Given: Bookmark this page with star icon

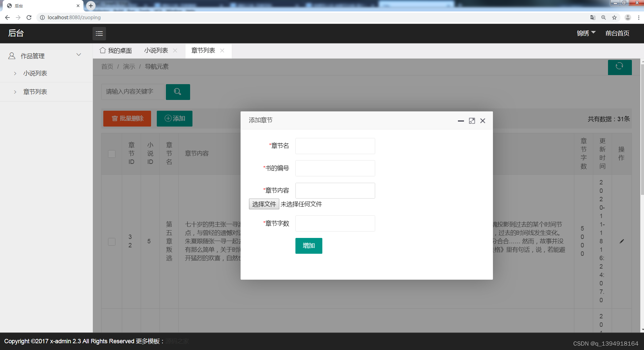Looking at the screenshot, I should (x=614, y=17).
